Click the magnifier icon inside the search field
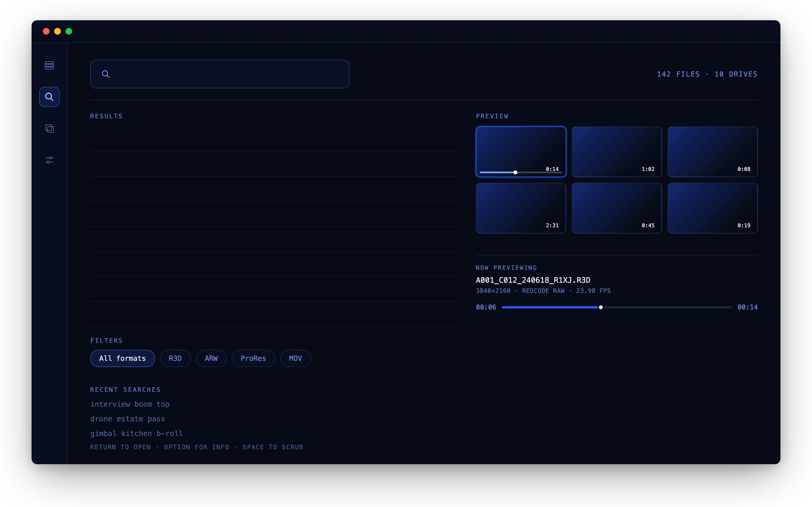This screenshot has width=812, height=507. pyautogui.click(x=106, y=74)
